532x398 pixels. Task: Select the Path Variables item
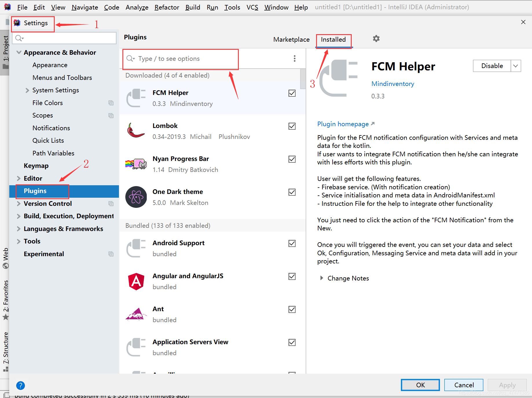click(53, 153)
